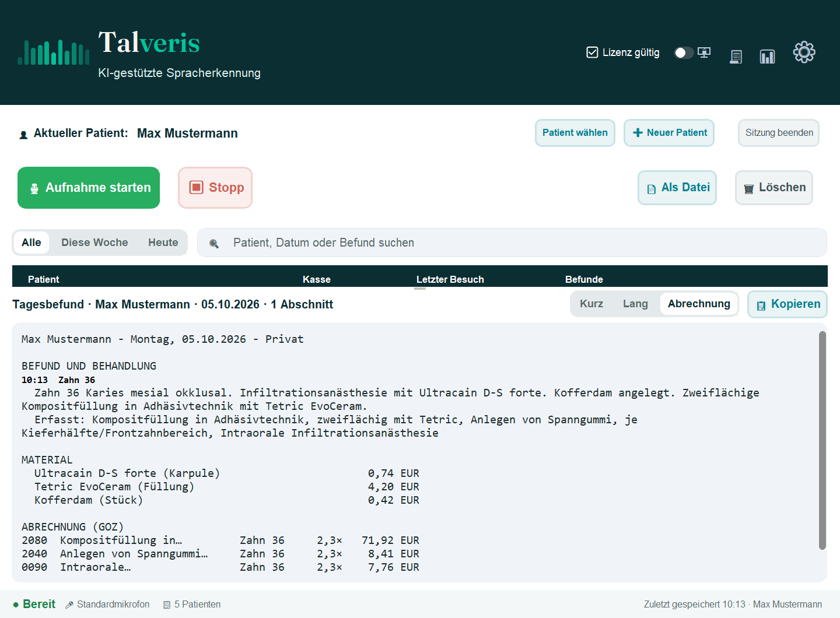Click the monitor display icon in header
The image size is (840, 618).
coord(704,52)
